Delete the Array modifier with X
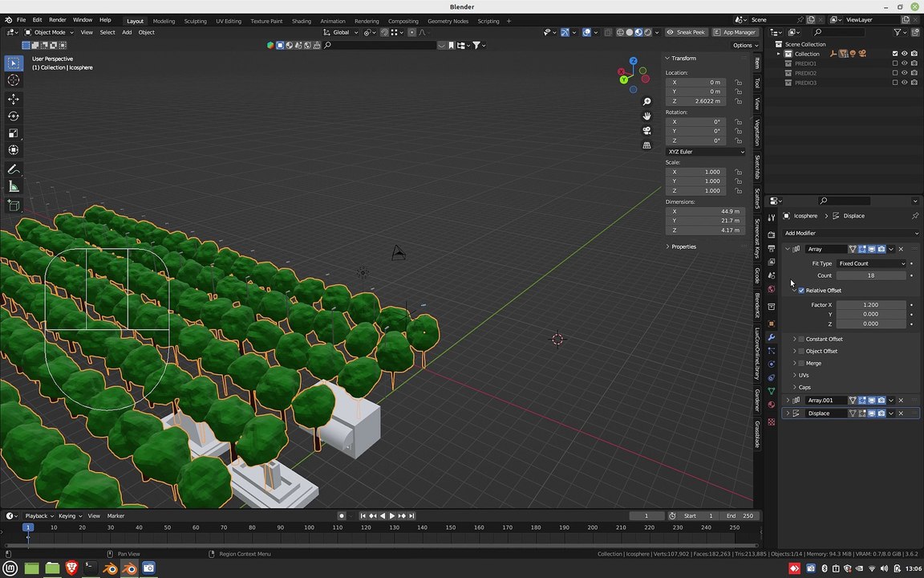The width and height of the screenshot is (924, 578). [x=901, y=250]
